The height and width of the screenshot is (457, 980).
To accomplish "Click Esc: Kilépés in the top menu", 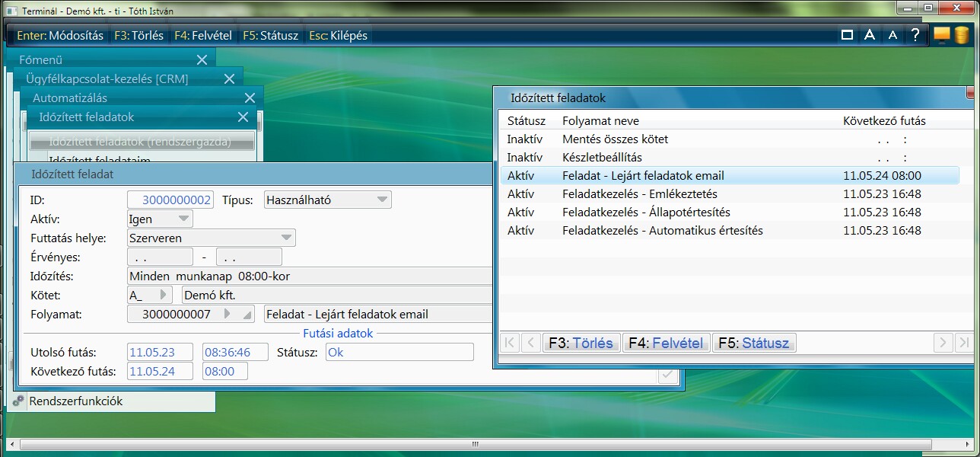I will pyautogui.click(x=338, y=36).
